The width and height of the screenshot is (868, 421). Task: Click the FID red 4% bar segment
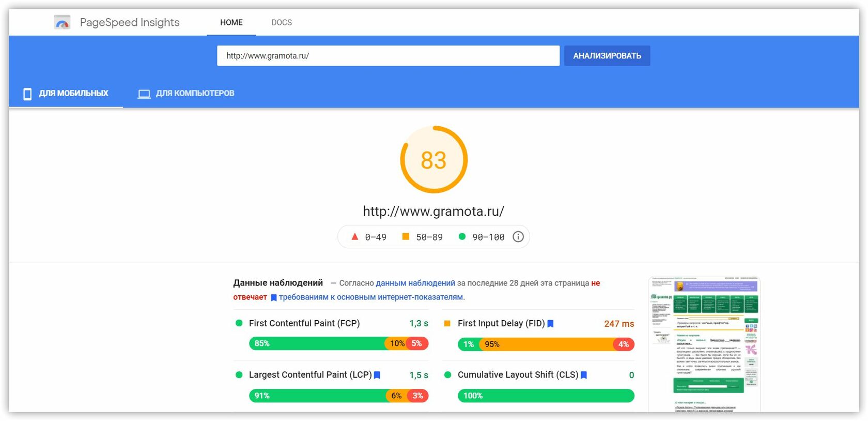coord(624,344)
